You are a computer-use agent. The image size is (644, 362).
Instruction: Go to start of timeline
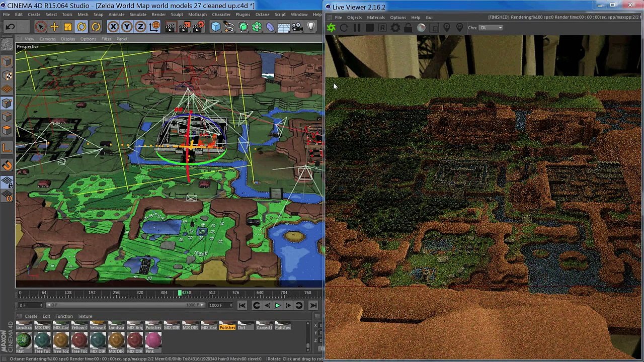tap(242, 305)
